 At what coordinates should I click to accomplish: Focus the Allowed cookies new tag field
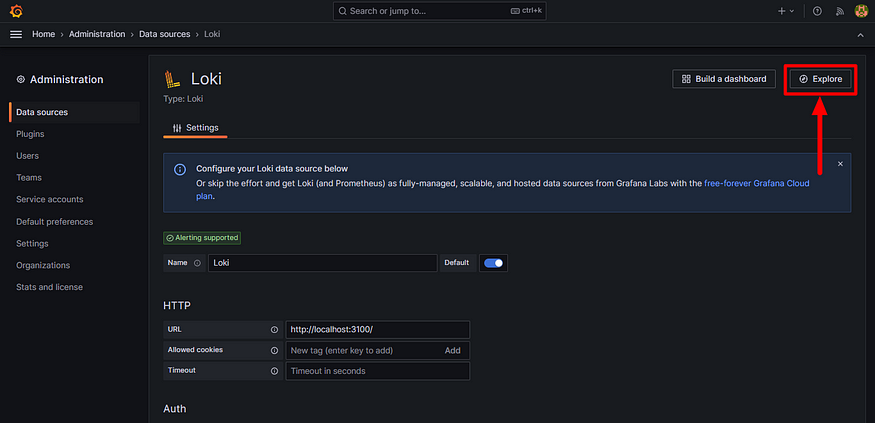tap(363, 350)
